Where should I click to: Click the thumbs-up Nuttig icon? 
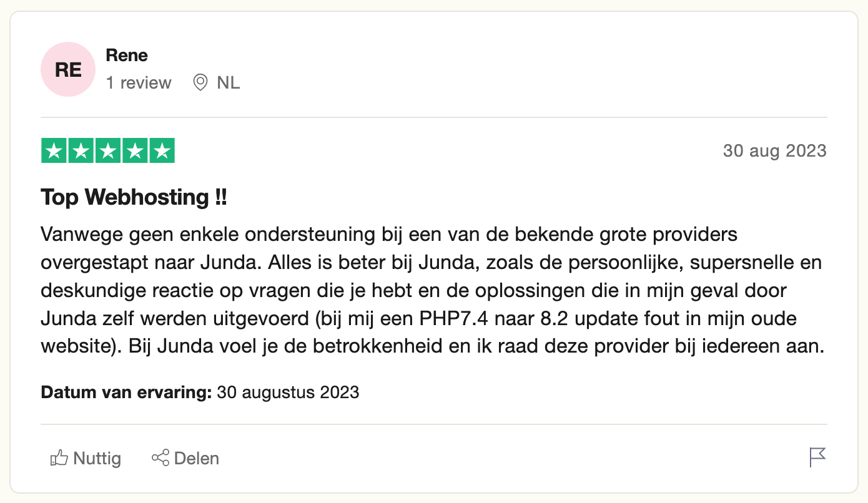pos(59,457)
